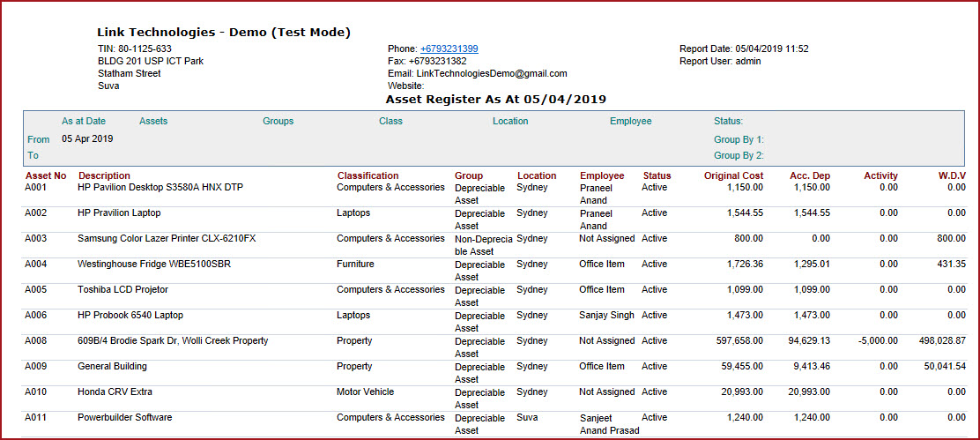980x440 pixels.
Task: Select the 'Description' column header
Action: pyautogui.click(x=104, y=175)
